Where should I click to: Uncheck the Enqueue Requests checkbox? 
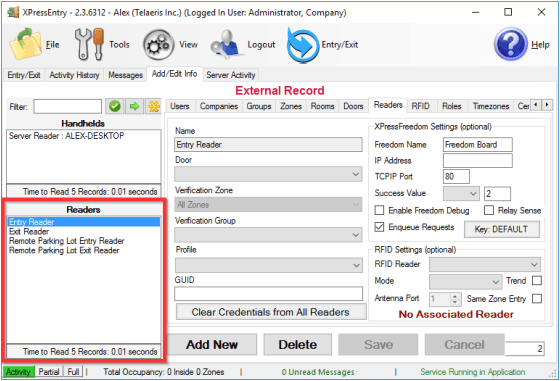click(x=379, y=227)
